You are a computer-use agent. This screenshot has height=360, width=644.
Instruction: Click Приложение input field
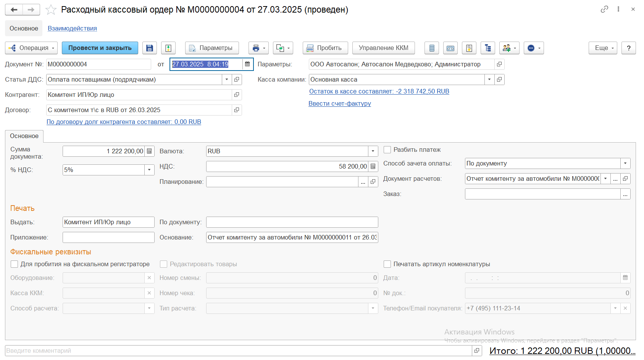pyautogui.click(x=108, y=237)
